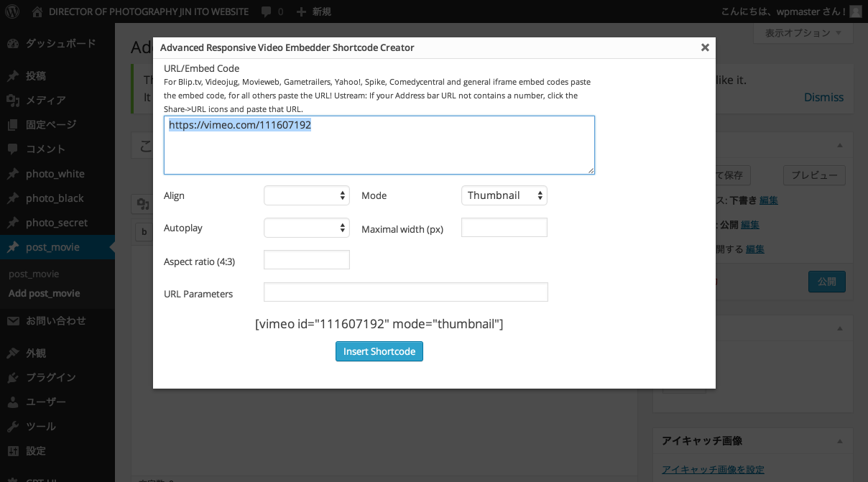868x482 pixels.
Task: Open photo_secret menu item
Action: tap(57, 223)
